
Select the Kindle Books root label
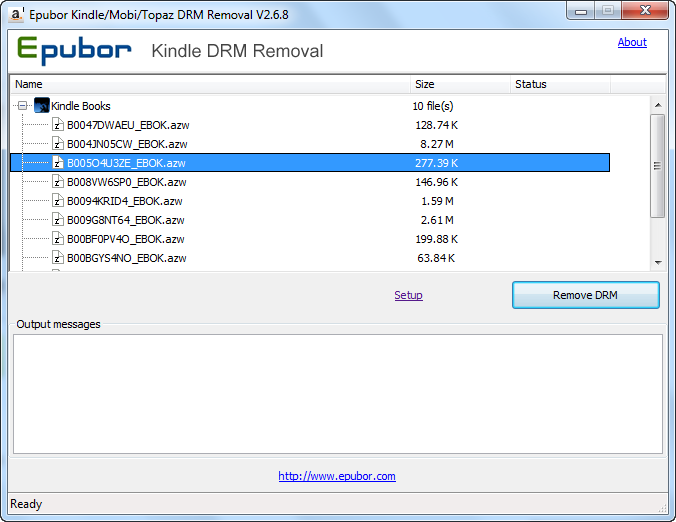coord(81,106)
